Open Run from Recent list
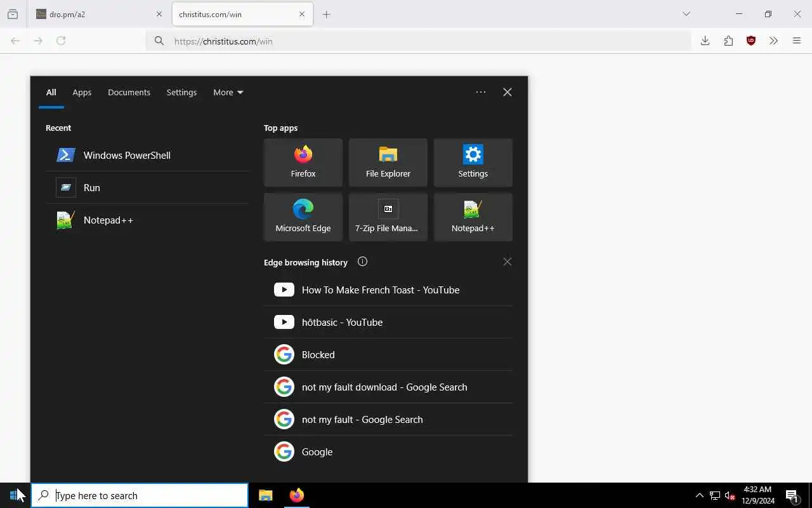 [x=147, y=187]
